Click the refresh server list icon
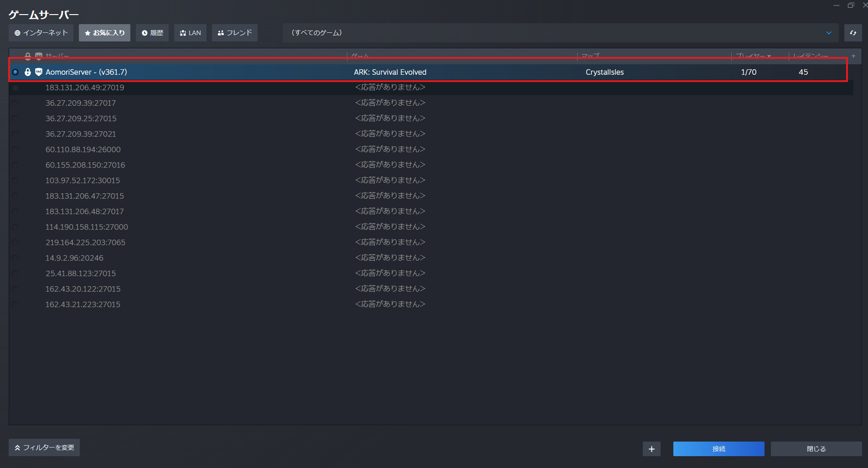868x468 pixels. click(852, 33)
